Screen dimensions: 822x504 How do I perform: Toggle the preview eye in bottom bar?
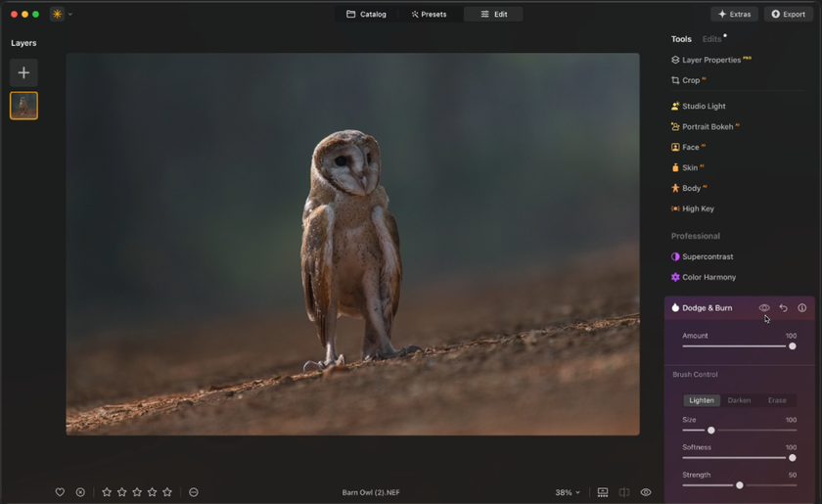[646, 492]
